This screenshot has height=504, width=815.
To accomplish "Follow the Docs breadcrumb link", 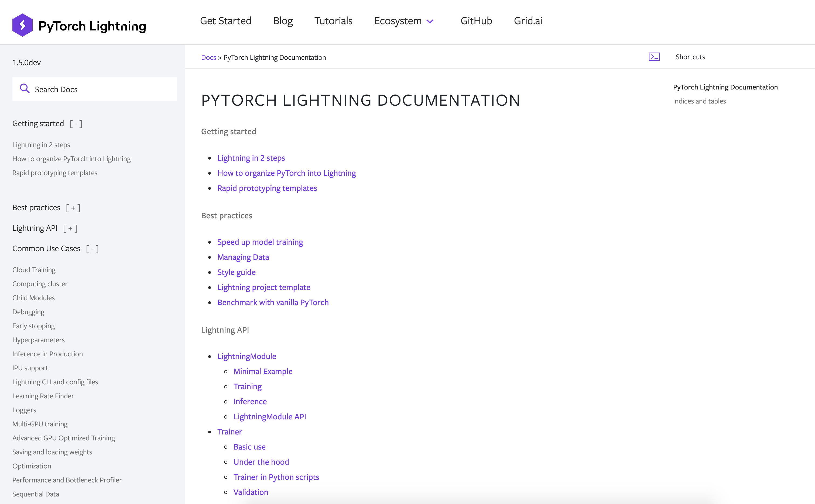I will pos(208,58).
